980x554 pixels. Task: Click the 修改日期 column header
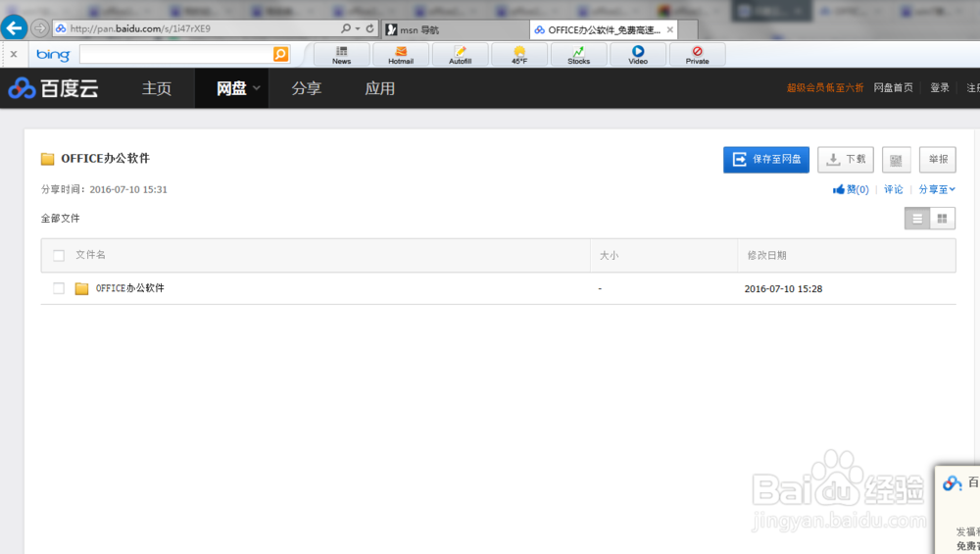(x=767, y=255)
